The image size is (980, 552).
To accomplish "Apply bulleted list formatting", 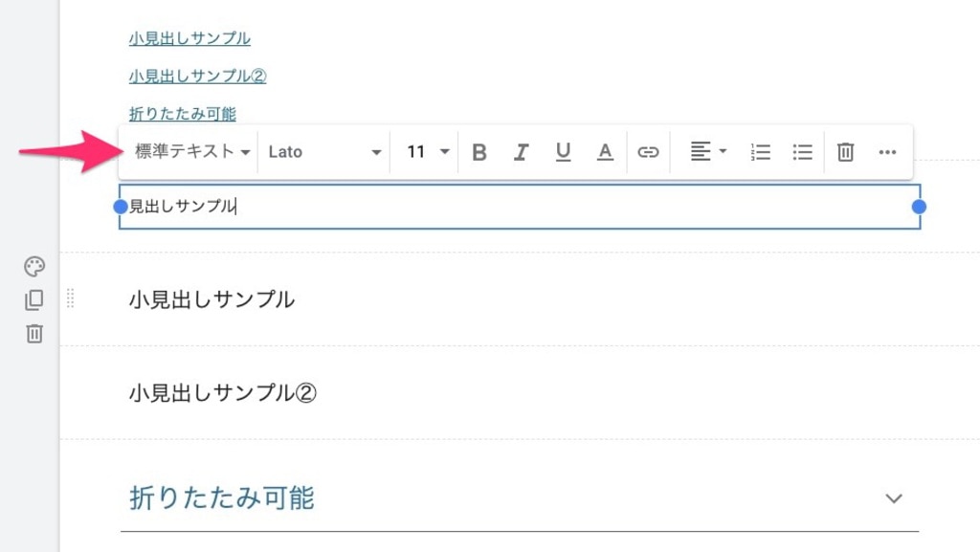I will pyautogui.click(x=803, y=152).
